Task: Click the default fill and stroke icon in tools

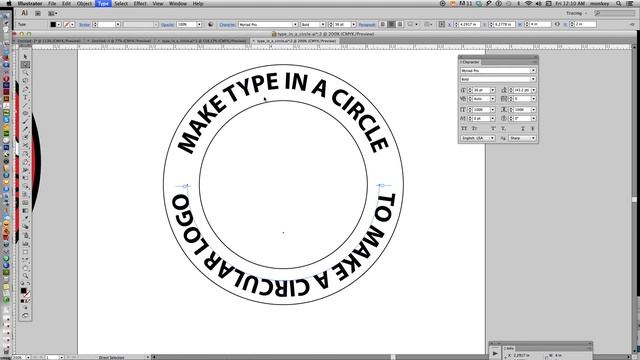Action: [x=23, y=283]
